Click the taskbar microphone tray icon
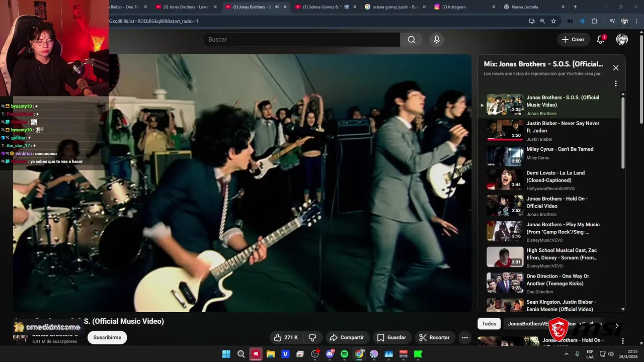This screenshot has width=644, height=362. pyautogui.click(x=578, y=354)
